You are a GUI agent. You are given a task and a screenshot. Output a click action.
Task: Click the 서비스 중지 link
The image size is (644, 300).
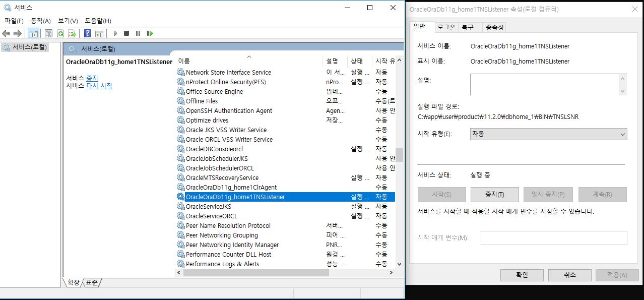(x=92, y=78)
